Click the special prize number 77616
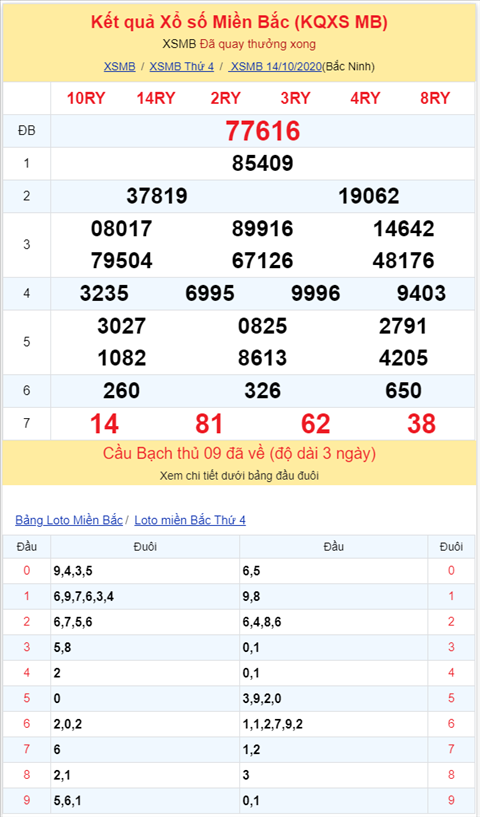Image resolution: width=480 pixels, height=817 pixels. tap(263, 131)
